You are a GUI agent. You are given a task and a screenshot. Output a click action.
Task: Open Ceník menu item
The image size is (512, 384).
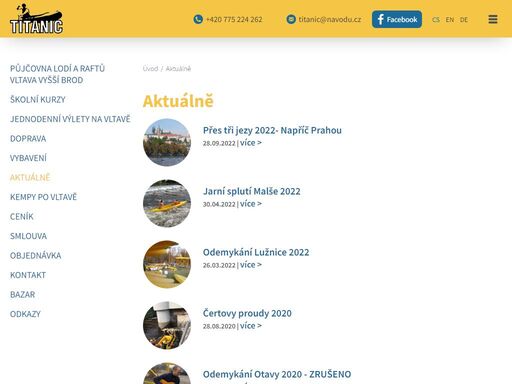pyautogui.click(x=22, y=216)
